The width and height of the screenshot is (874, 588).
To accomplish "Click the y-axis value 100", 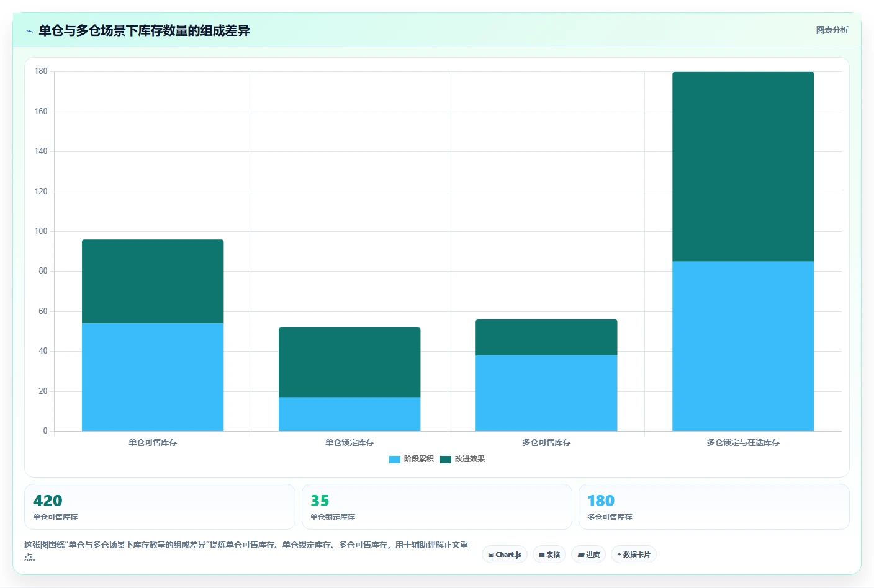I will point(41,231).
